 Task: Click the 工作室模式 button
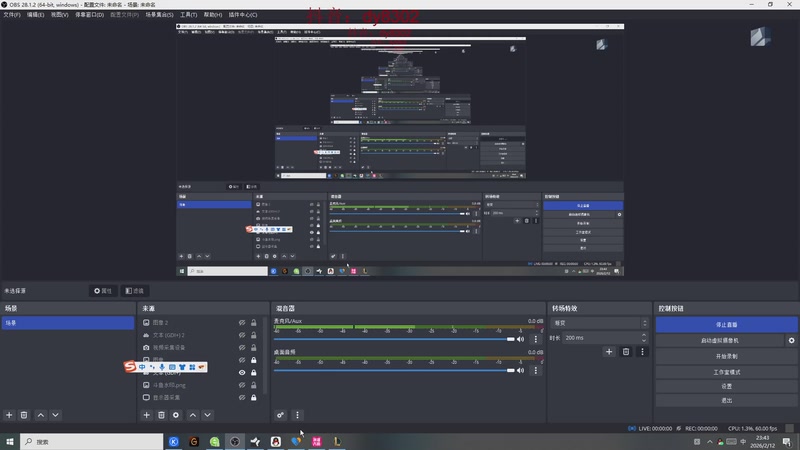coord(727,372)
